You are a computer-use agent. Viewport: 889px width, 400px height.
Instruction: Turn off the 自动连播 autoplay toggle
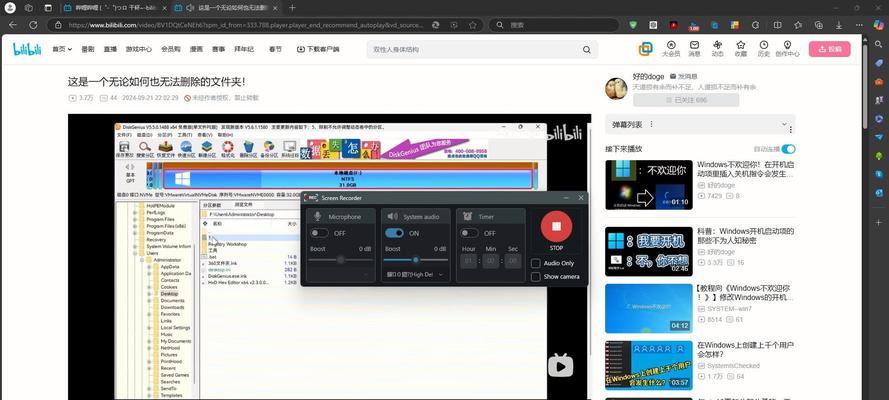(x=788, y=149)
